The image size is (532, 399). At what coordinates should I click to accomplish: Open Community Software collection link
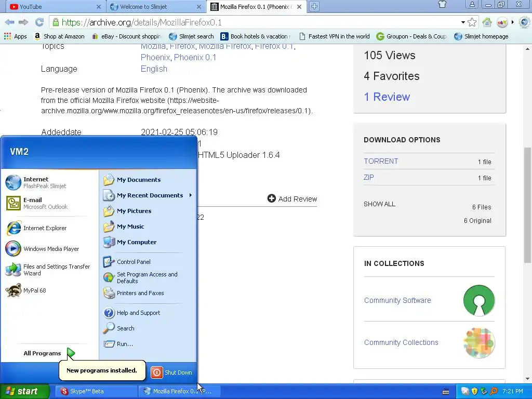tap(397, 300)
